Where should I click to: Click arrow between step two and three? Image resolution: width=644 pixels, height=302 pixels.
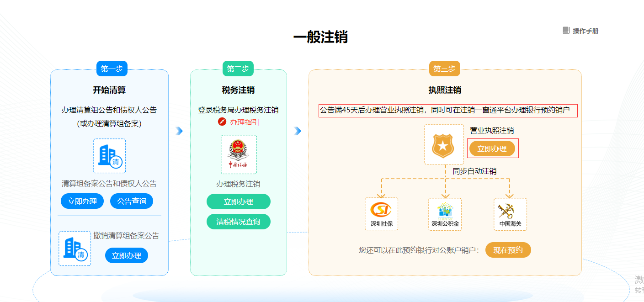298,131
